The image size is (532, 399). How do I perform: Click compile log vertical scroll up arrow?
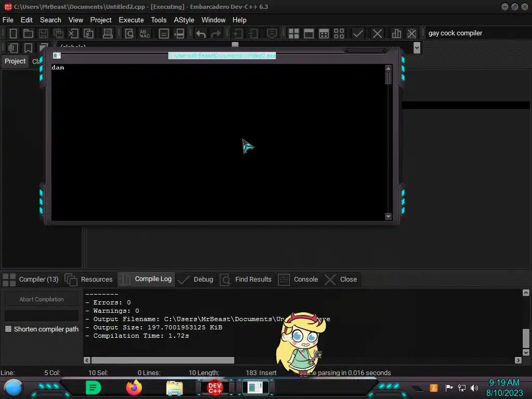[x=526, y=293]
